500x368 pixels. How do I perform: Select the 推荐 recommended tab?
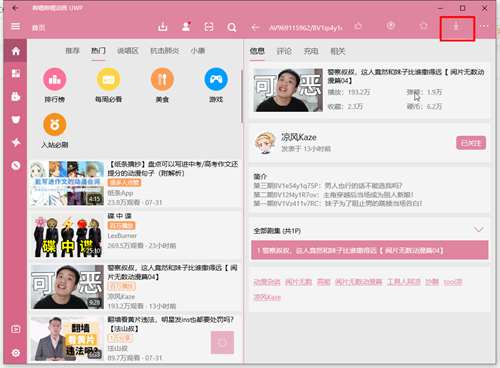[72, 51]
